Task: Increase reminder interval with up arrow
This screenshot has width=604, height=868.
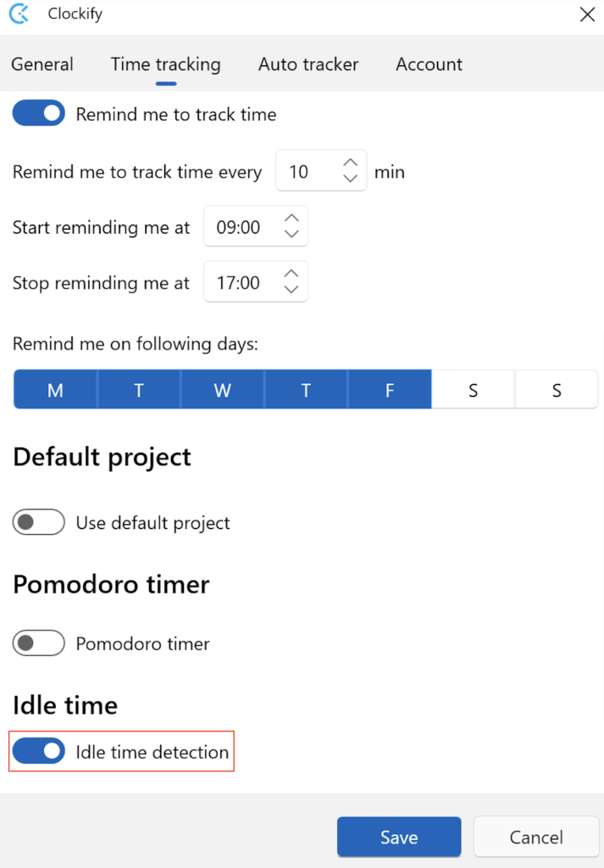Action: point(350,163)
